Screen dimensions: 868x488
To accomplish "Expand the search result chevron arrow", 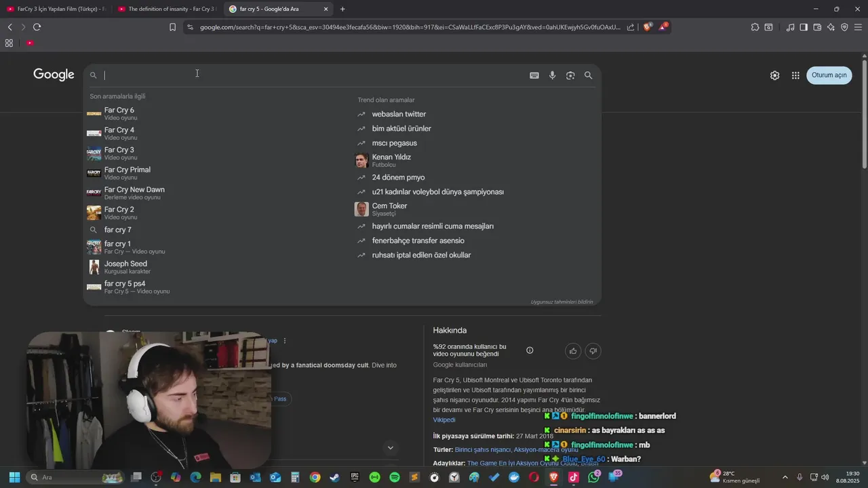I will (x=390, y=447).
